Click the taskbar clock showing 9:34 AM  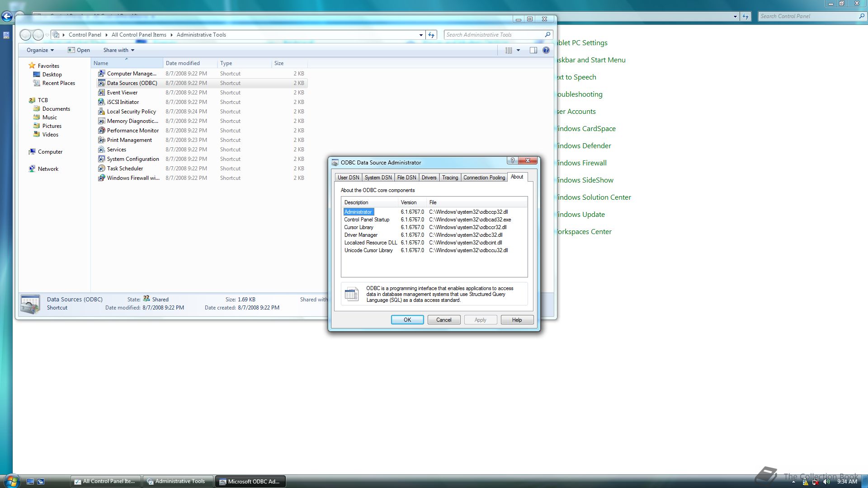click(847, 482)
